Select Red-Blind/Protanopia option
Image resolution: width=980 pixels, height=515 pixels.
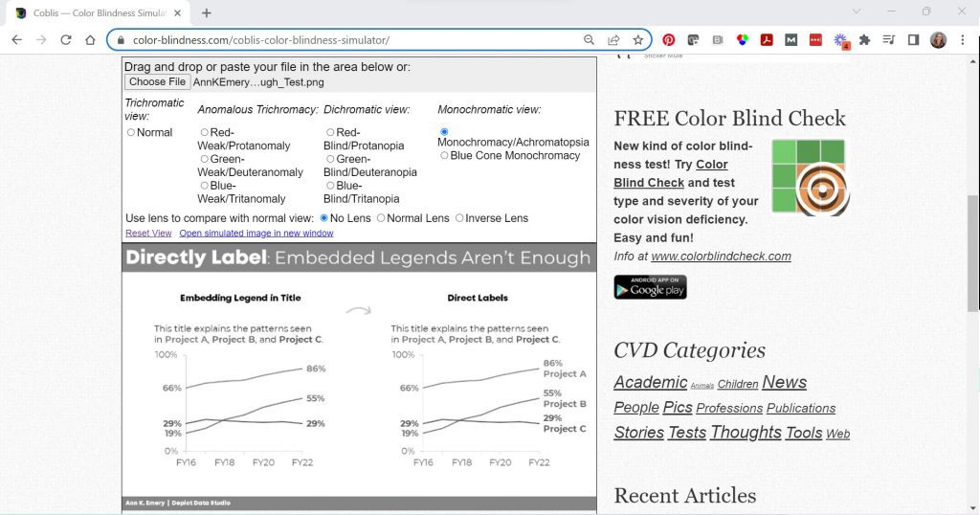pos(330,132)
